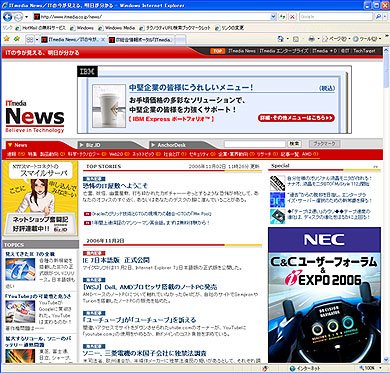Open 見えてきたIE 7の全貌 topic link
This screenshot has width=390, height=373.
click(x=30, y=254)
